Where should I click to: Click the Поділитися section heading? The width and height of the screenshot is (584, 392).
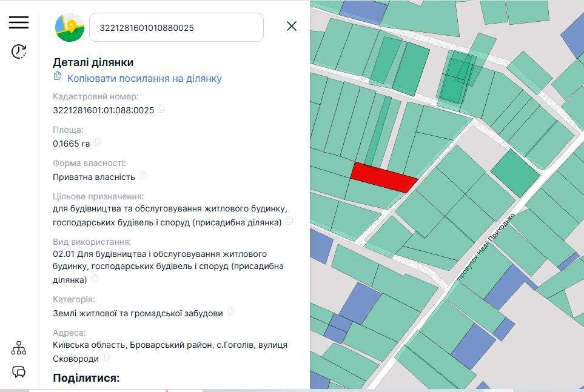point(86,378)
